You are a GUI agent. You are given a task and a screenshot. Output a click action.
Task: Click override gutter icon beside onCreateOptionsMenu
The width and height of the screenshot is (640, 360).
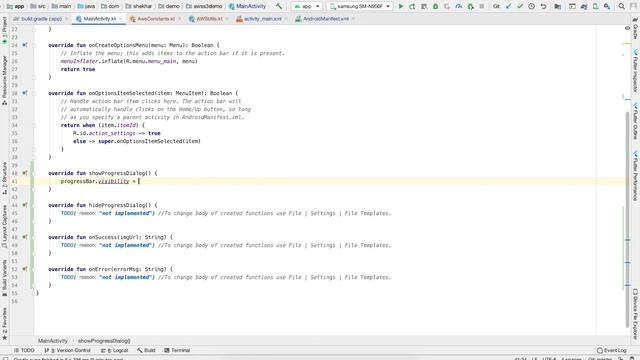tap(24, 45)
